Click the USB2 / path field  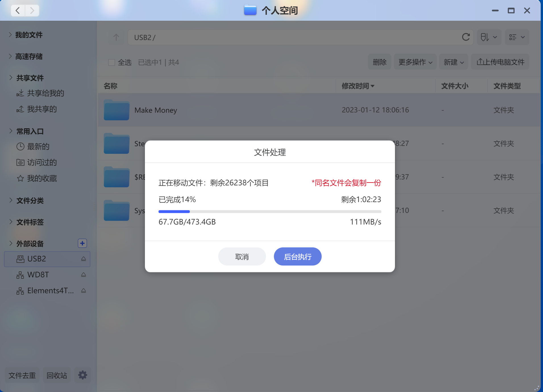point(301,37)
